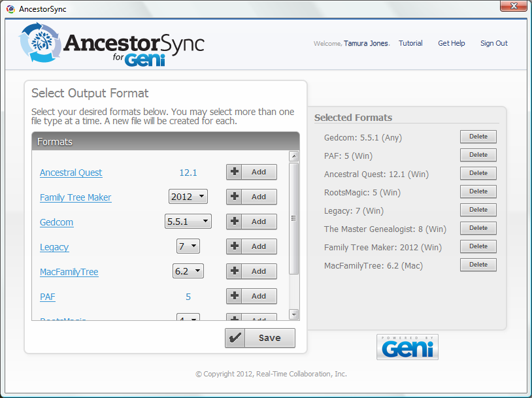Click the Powered by Geni badge
The image size is (532, 398).
click(407, 347)
